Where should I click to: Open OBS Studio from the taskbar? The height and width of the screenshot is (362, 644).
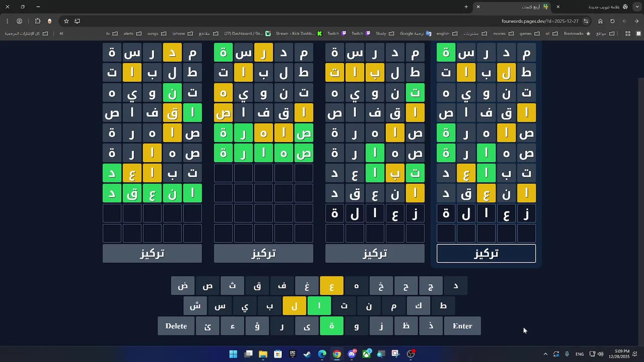tap(411, 354)
